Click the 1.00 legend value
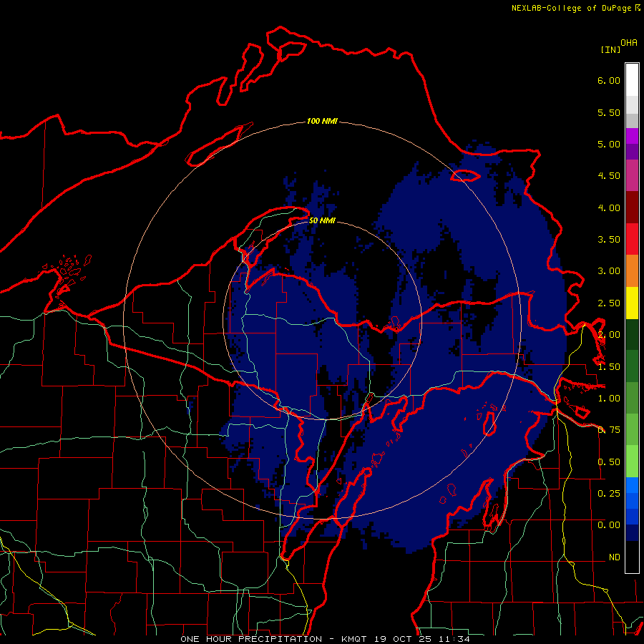 point(609,399)
